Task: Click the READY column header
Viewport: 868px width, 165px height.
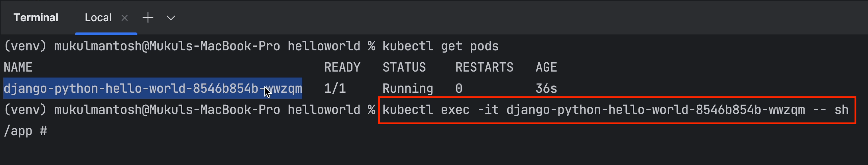Action: coord(342,67)
